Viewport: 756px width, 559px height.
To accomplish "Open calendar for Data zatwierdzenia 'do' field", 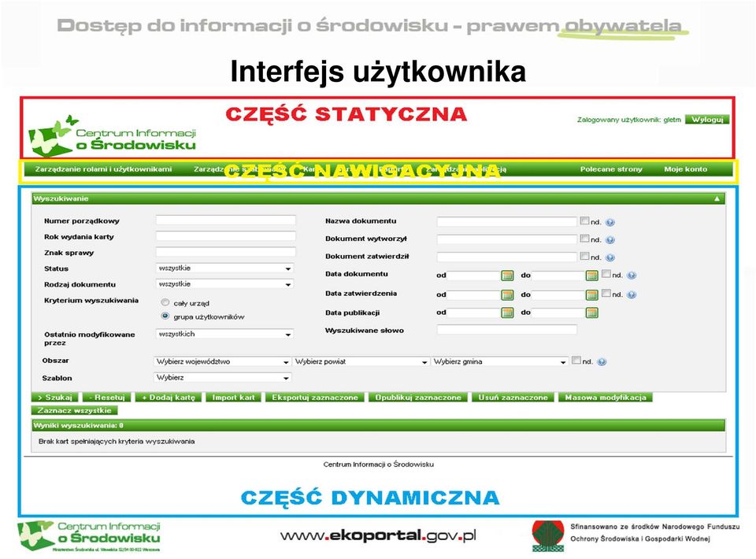I will 591,295.
